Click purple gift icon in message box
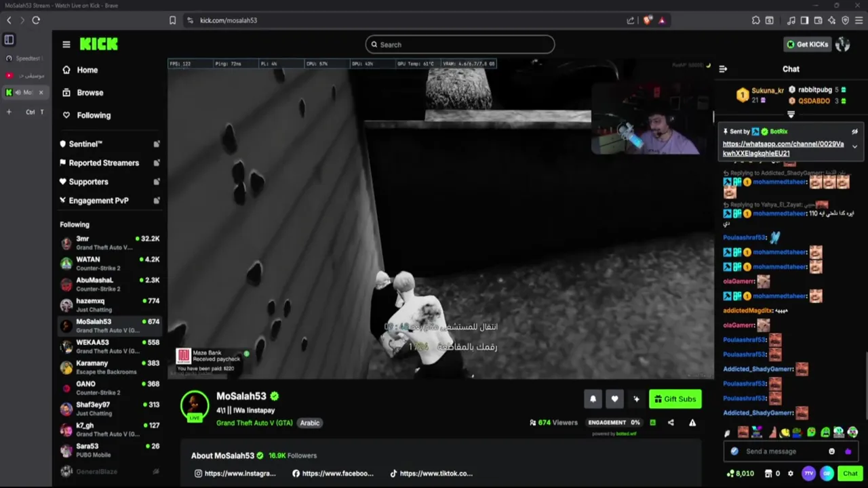 [848, 451]
